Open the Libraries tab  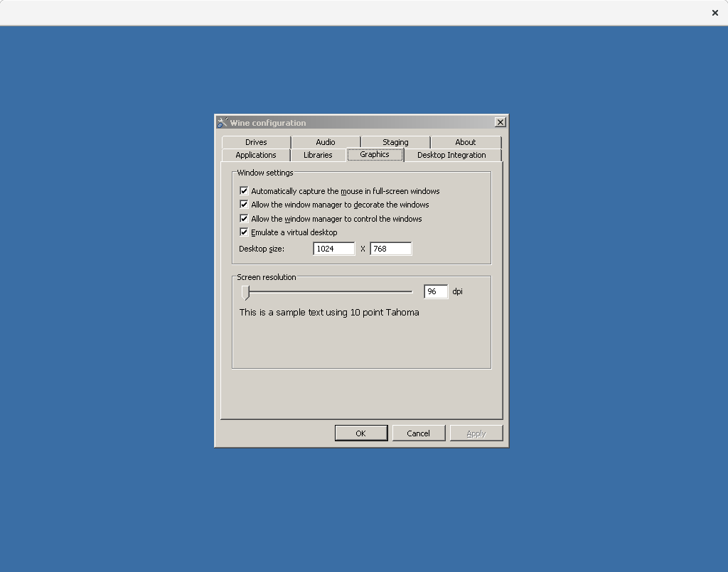pos(318,155)
